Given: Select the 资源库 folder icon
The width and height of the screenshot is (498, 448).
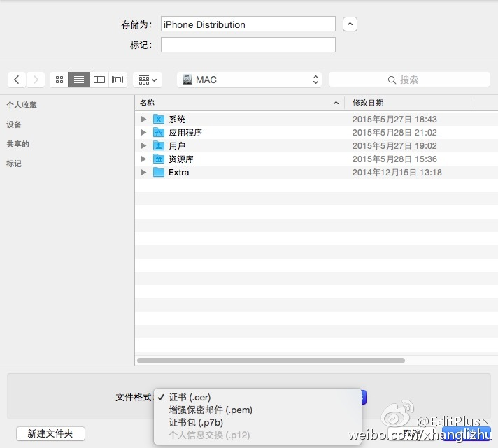Looking at the screenshot, I should (159, 159).
